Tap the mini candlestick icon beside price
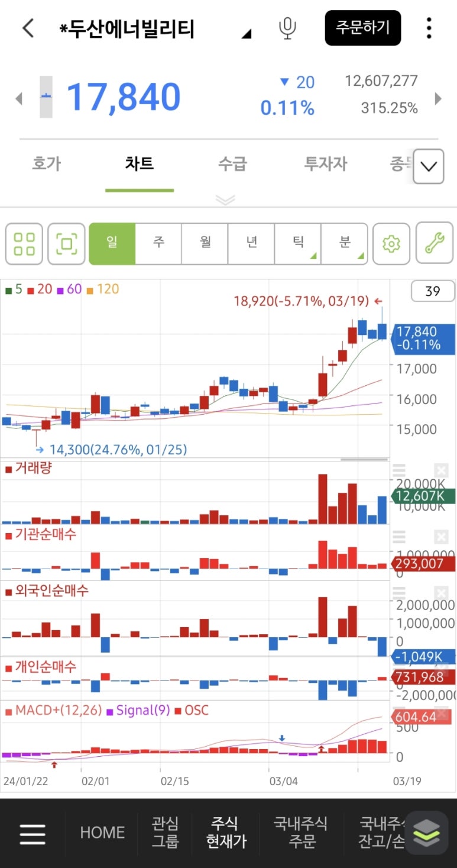The image size is (457, 868). pyautogui.click(x=46, y=96)
